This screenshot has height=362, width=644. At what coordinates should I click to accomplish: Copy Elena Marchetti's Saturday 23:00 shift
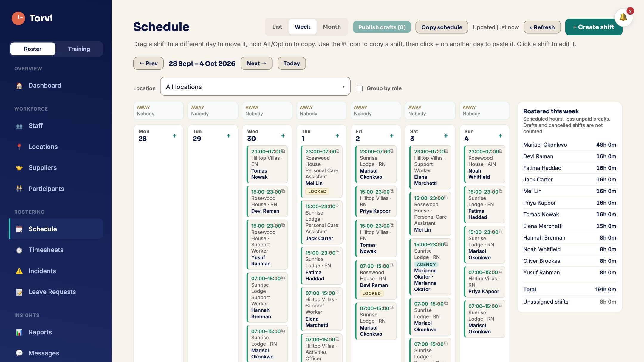point(446,151)
